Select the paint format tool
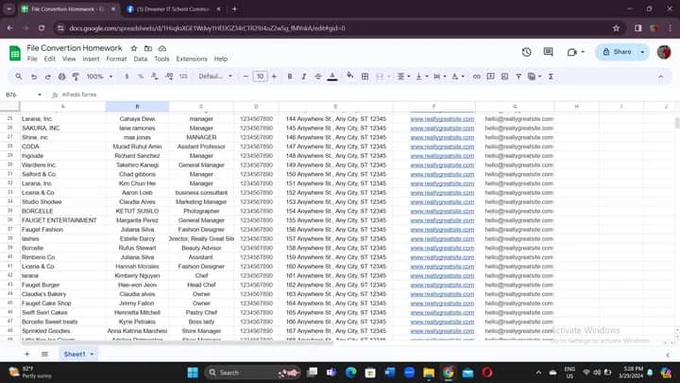 75,76
